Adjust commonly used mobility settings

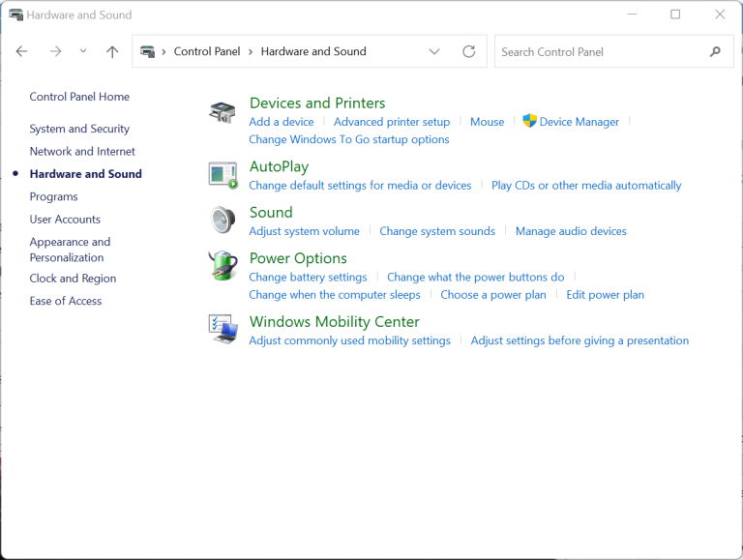(x=349, y=340)
